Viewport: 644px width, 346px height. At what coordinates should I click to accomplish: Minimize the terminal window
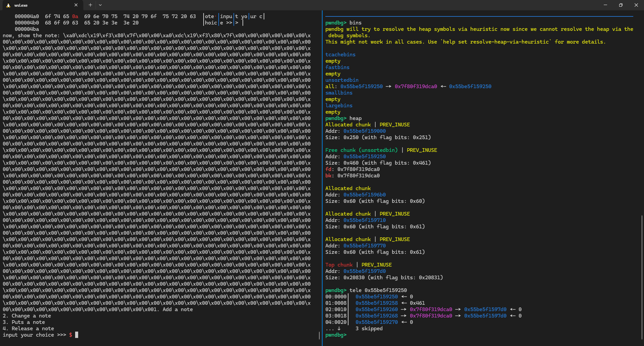(x=605, y=5)
